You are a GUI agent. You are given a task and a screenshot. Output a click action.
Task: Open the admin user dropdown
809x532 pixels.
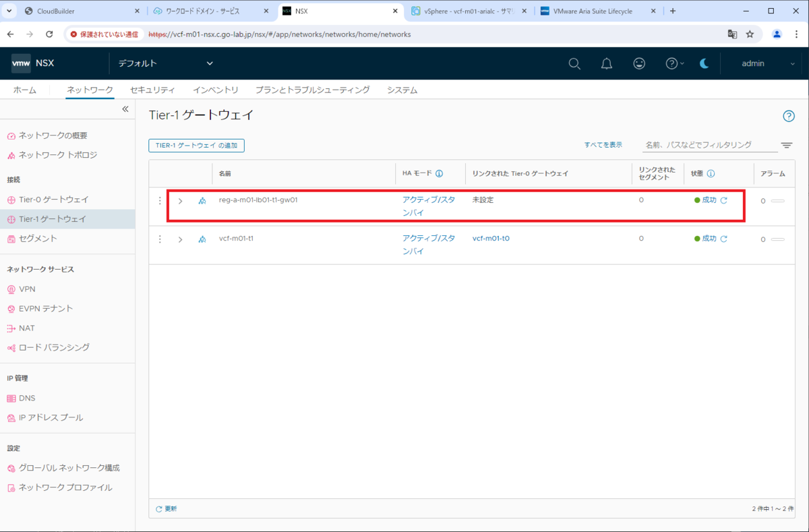pos(768,63)
